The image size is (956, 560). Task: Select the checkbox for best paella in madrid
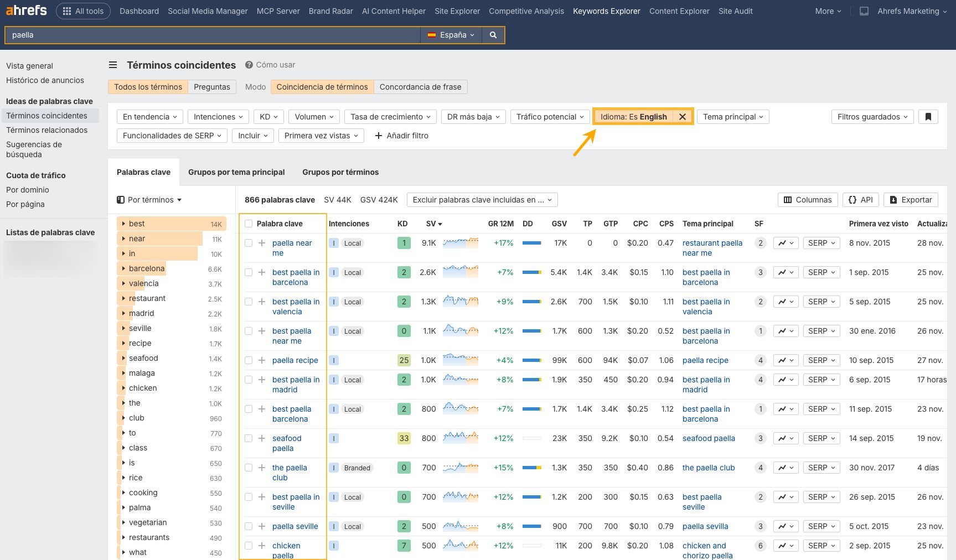pos(248,380)
